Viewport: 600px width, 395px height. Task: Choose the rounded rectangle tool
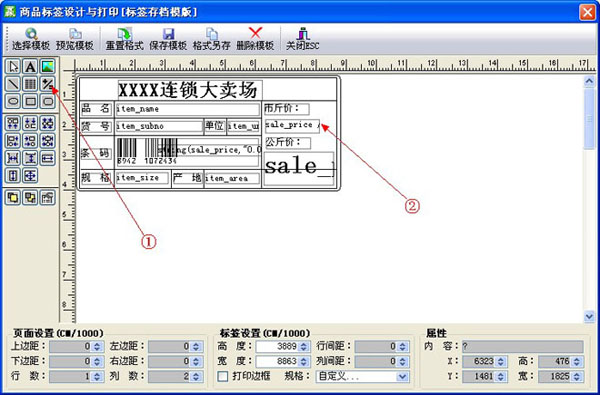(x=48, y=101)
